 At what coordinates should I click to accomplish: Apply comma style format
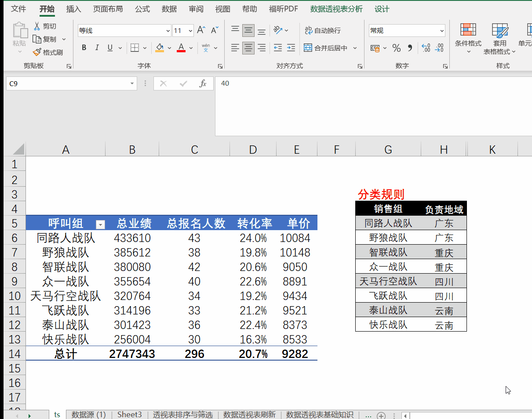[410, 48]
